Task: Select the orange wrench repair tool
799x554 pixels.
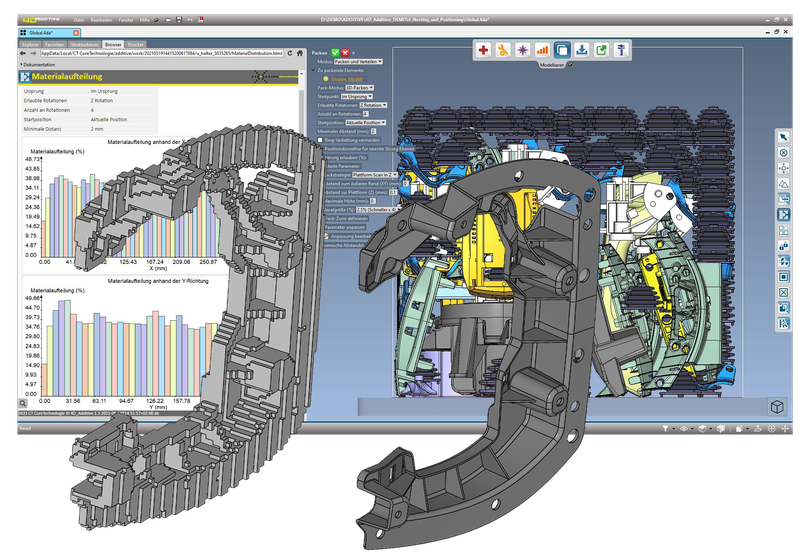Action: [x=503, y=49]
